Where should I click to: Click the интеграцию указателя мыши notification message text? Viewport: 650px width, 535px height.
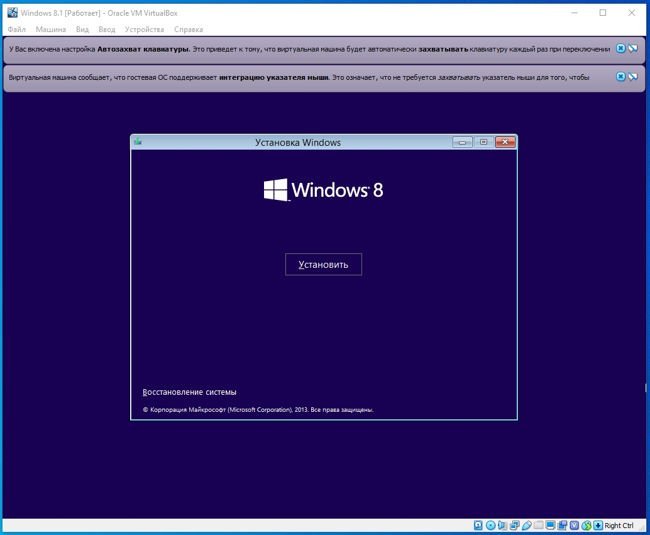coord(299,77)
